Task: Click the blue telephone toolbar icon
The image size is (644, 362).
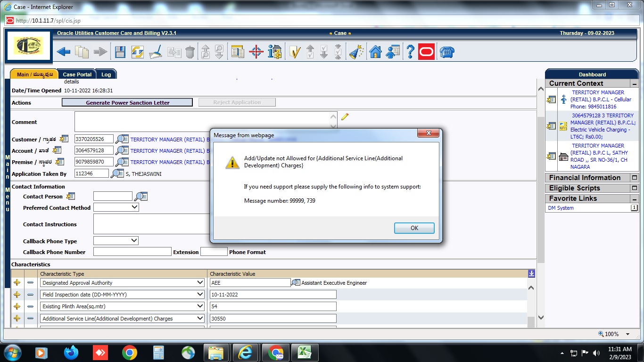Action: click(x=446, y=52)
